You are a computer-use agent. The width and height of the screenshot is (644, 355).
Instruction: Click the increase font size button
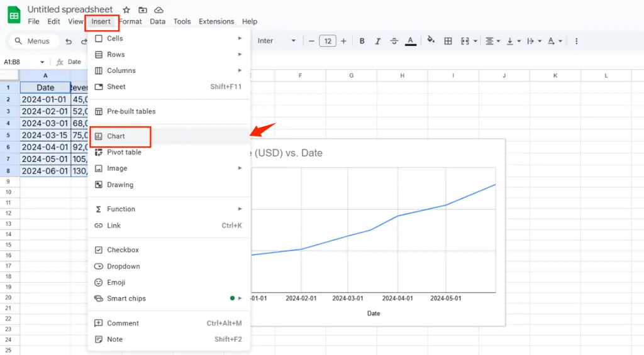(344, 41)
